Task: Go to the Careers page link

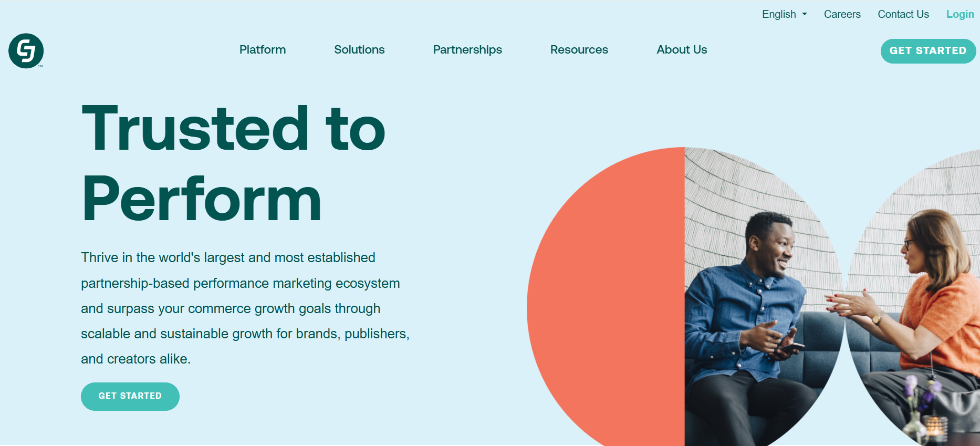Action: click(x=842, y=14)
